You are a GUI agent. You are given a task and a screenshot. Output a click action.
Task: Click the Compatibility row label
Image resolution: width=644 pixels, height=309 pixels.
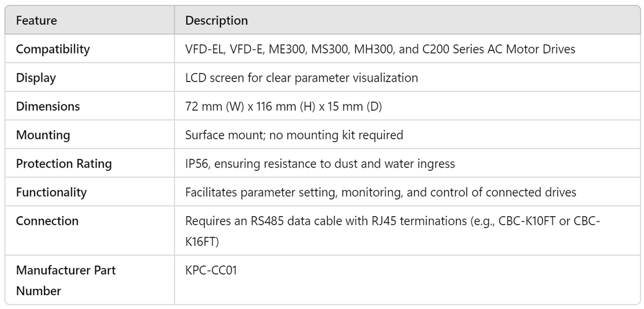(53, 49)
